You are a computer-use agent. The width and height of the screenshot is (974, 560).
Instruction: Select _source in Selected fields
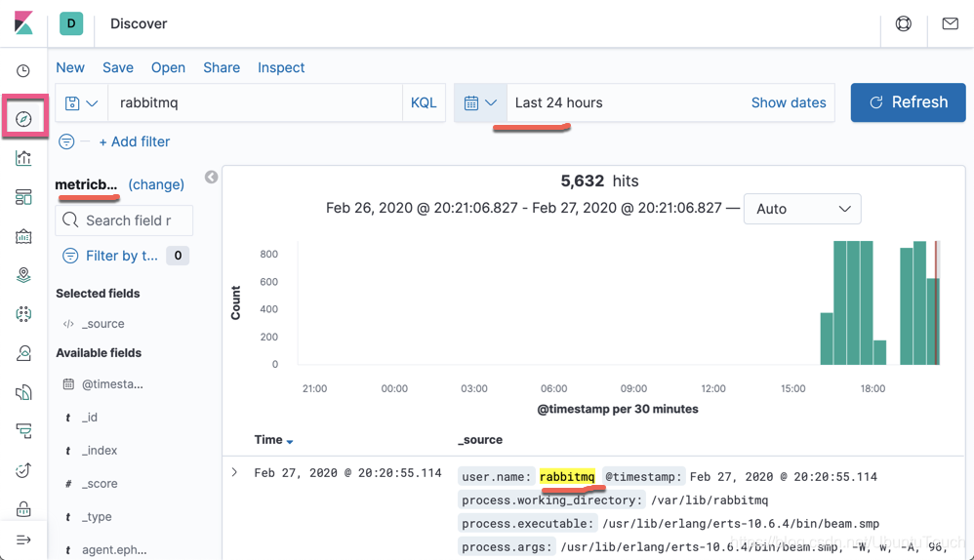coord(103,324)
